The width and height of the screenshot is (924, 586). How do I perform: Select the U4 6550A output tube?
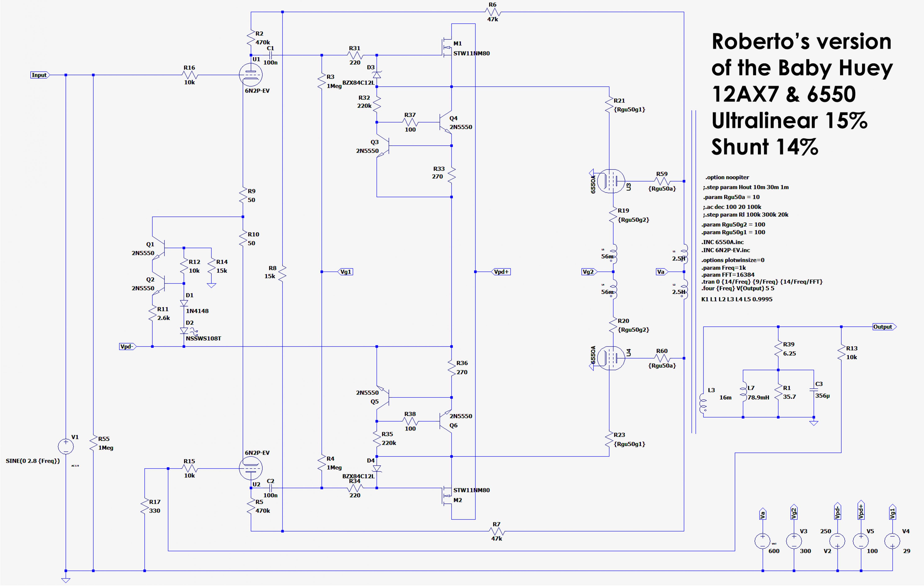pyautogui.click(x=611, y=358)
